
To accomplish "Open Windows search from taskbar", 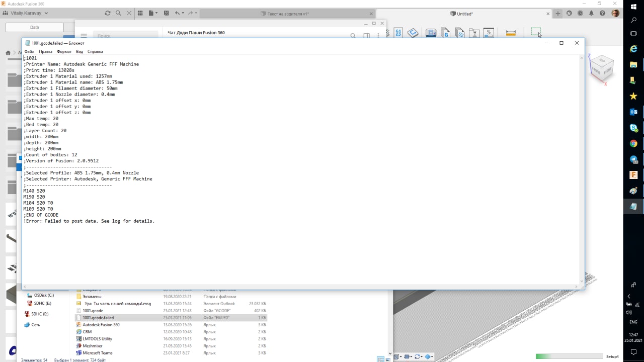I will pos(633,21).
